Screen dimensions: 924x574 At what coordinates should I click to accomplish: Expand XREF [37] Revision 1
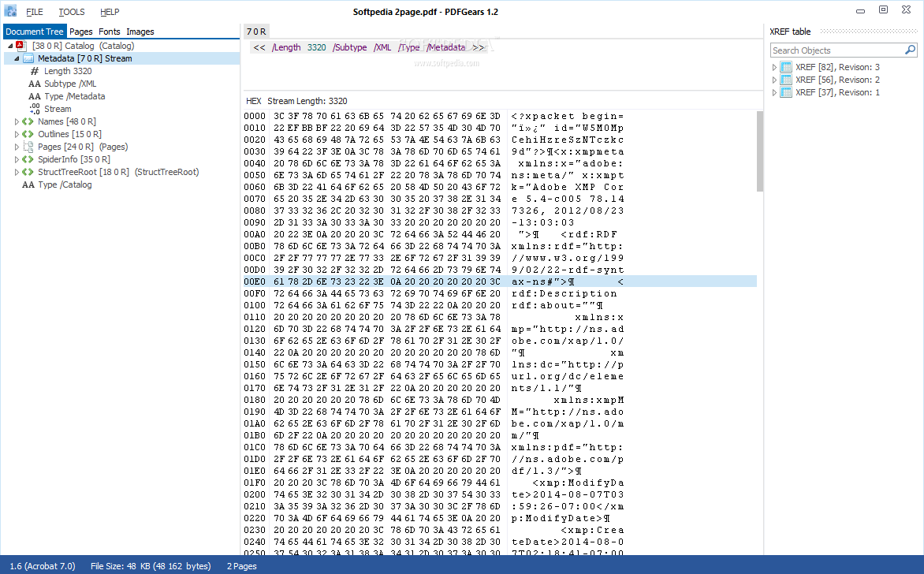(x=774, y=92)
